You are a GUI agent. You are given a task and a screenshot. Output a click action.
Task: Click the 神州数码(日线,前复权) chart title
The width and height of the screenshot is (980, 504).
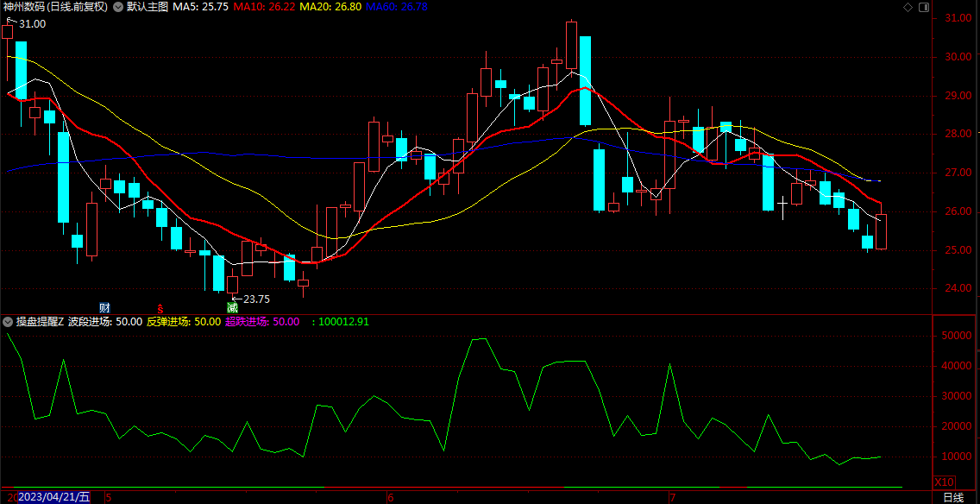tap(55, 8)
